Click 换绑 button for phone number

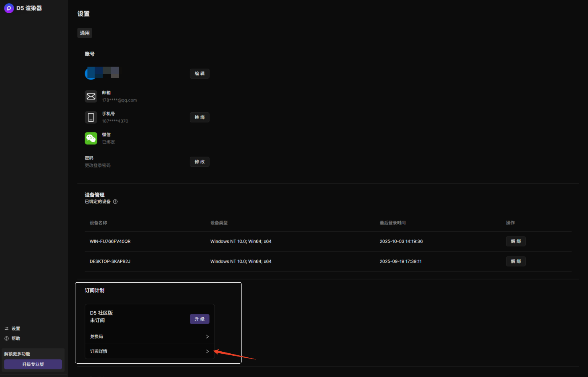click(x=199, y=117)
